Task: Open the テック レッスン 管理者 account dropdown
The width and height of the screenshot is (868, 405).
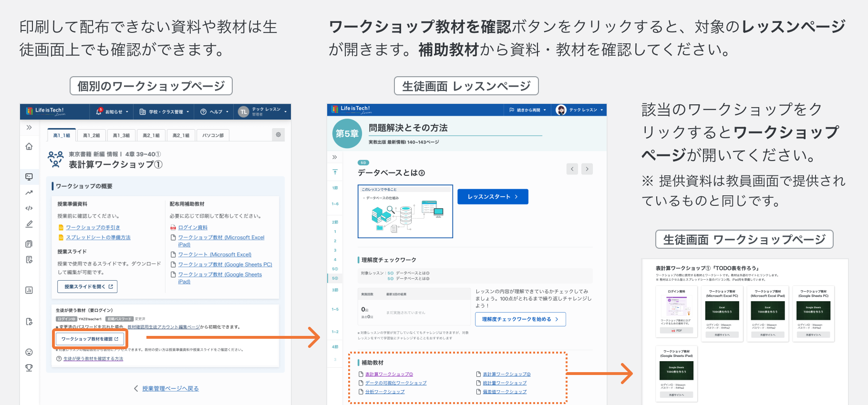Action: click(x=263, y=112)
